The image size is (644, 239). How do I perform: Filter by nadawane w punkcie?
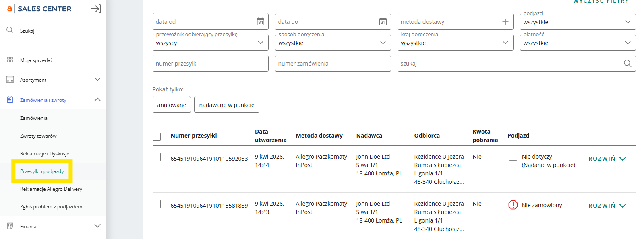[x=226, y=105]
